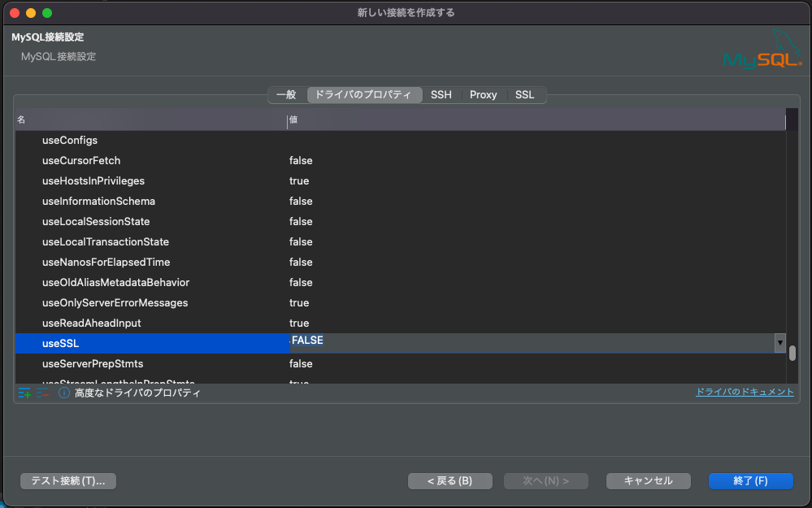Open the SSL tab
Viewport: 812px width, 508px height.
pos(524,94)
